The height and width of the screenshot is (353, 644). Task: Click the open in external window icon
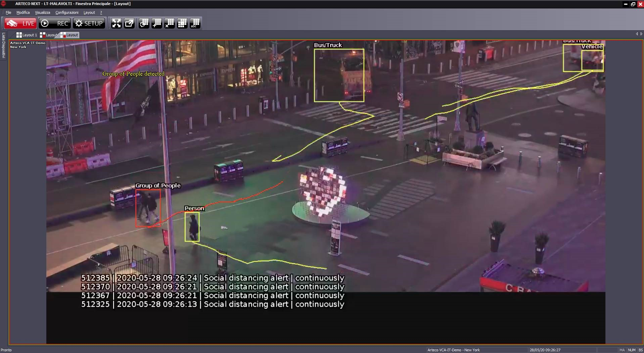[129, 23]
